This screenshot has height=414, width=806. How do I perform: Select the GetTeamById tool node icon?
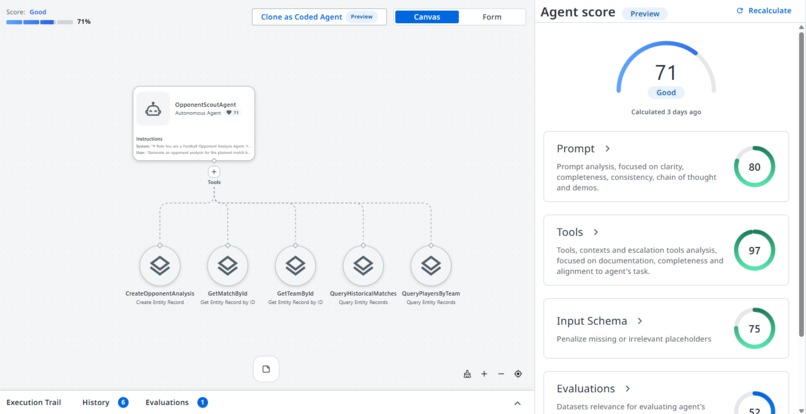[x=296, y=266]
